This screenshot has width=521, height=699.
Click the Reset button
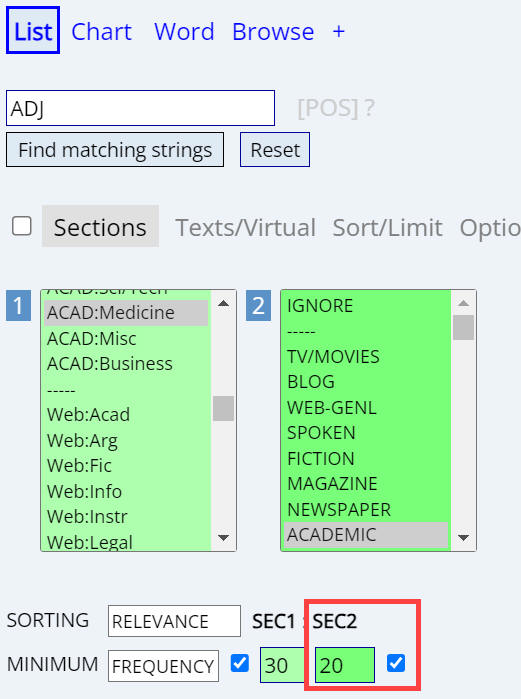pyautogui.click(x=275, y=150)
